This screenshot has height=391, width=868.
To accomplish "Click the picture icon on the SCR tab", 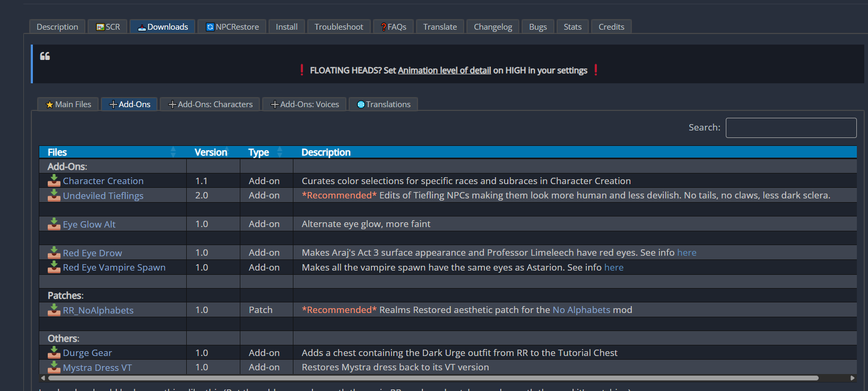I will [x=100, y=27].
